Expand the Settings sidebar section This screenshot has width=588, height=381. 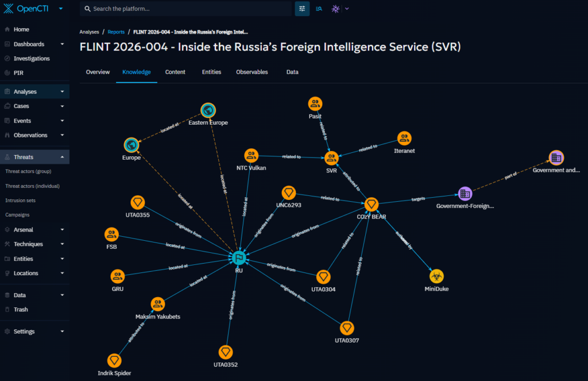coord(62,332)
